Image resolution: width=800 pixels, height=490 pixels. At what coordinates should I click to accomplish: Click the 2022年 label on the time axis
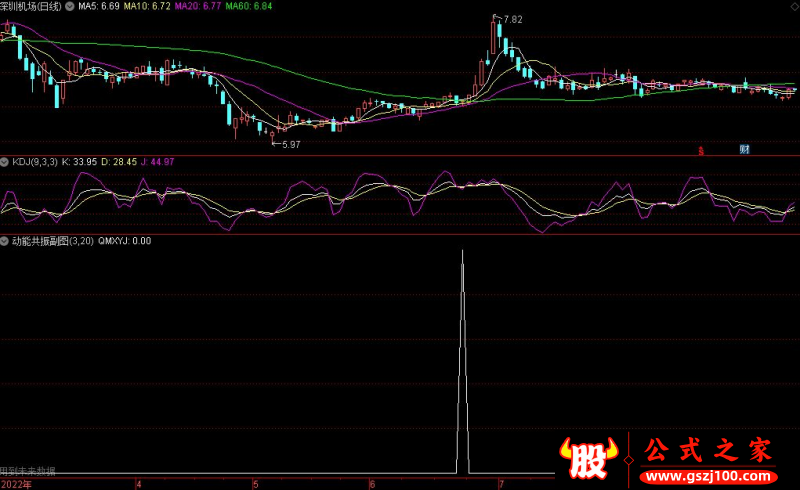pyautogui.click(x=16, y=484)
